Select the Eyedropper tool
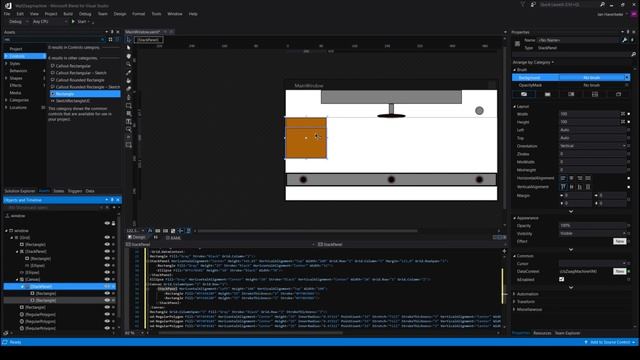The height and width of the screenshot is (360, 640). [x=129, y=72]
